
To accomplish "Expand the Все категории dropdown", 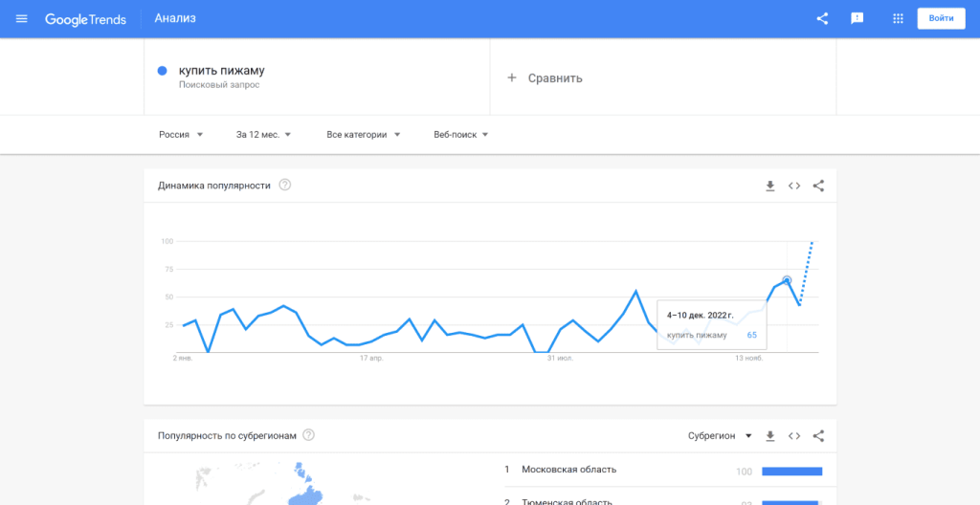I will tap(363, 135).
